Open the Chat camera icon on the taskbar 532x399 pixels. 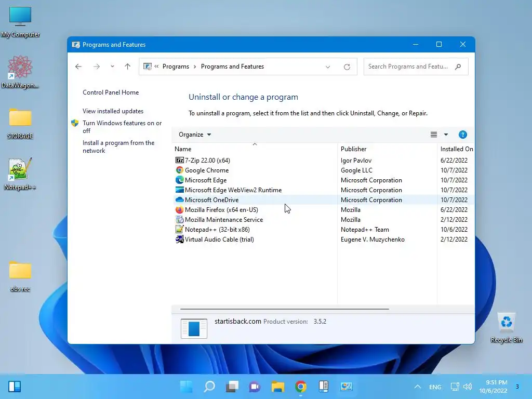click(255, 387)
